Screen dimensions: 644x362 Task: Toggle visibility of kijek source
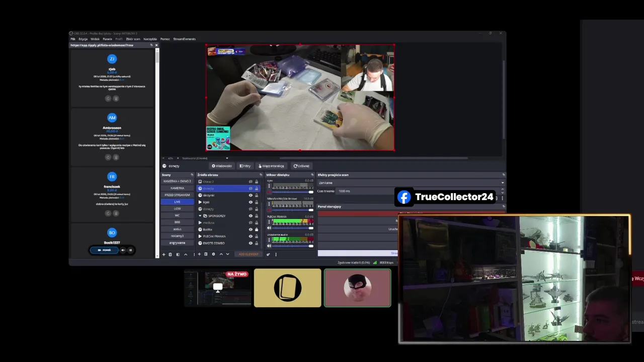251,202
